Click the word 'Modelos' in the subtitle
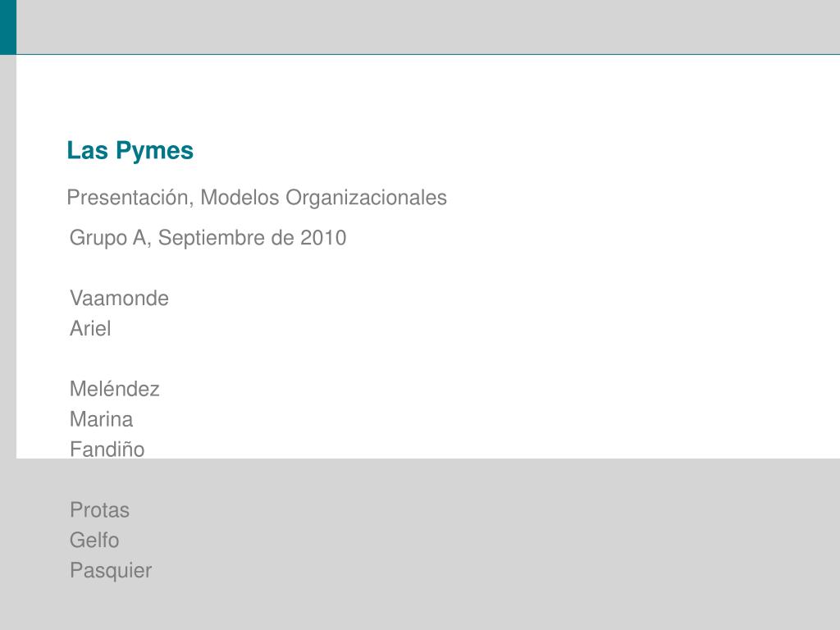 pos(240,198)
